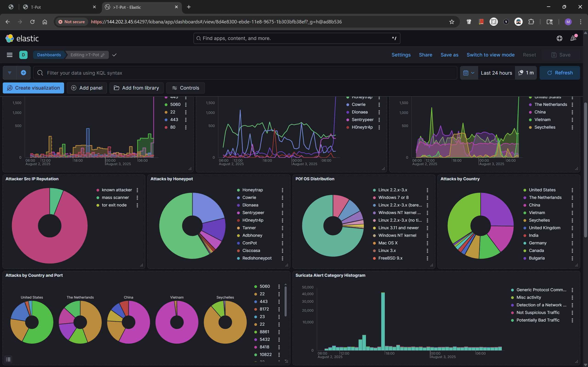This screenshot has width=588, height=367.
Task: Open browser extensions puzzle icon
Action: [531, 22]
